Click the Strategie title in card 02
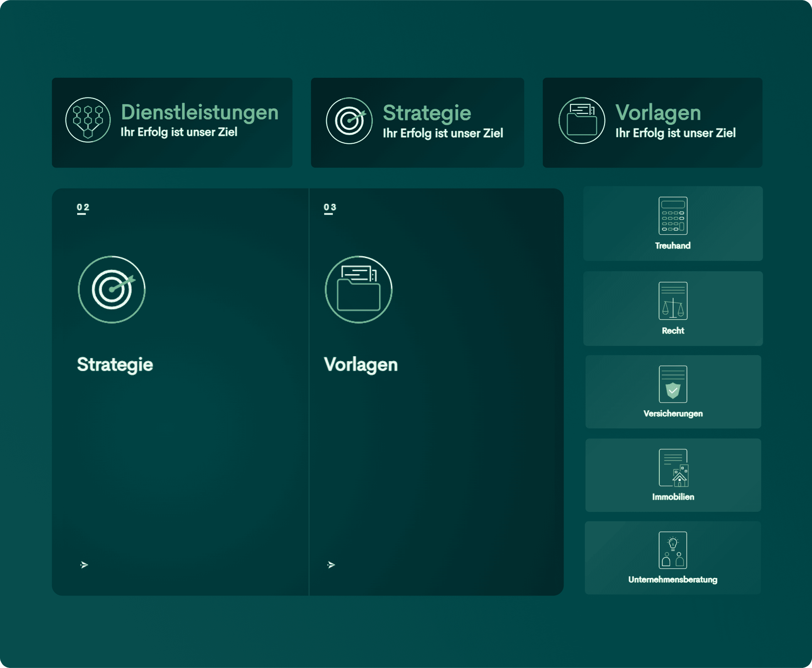The image size is (812, 668). (x=115, y=364)
